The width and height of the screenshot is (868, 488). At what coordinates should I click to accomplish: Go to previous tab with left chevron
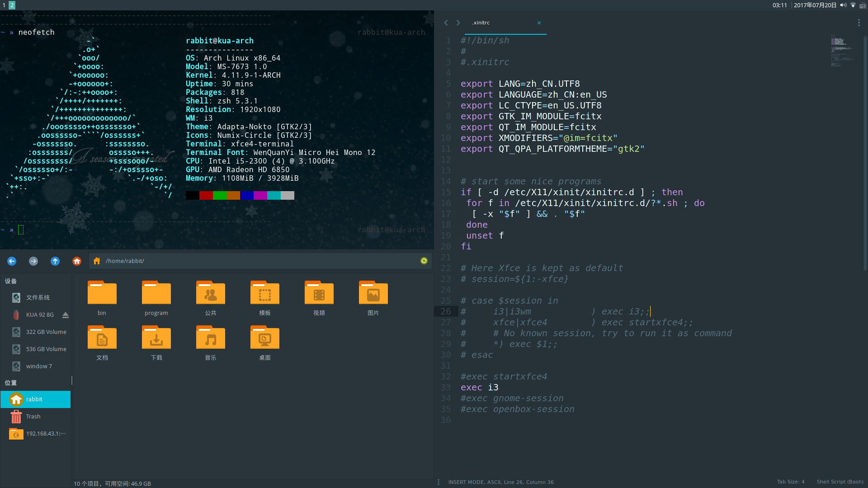(x=446, y=23)
